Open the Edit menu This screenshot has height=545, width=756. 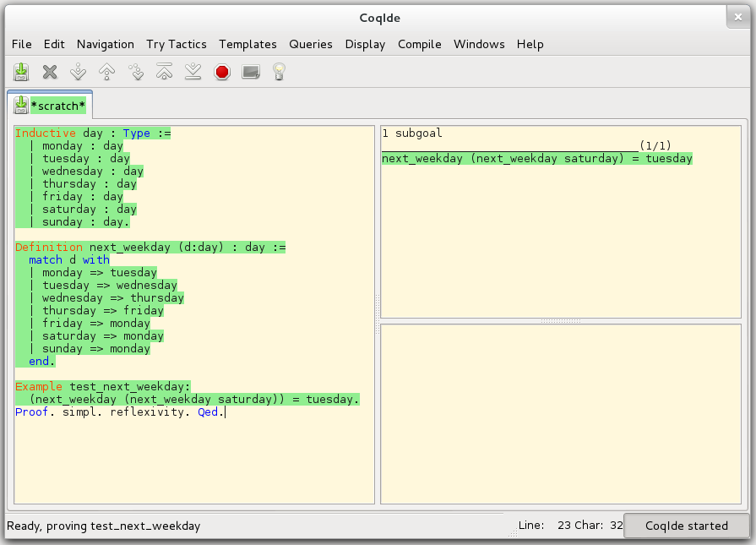click(x=54, y=45)
